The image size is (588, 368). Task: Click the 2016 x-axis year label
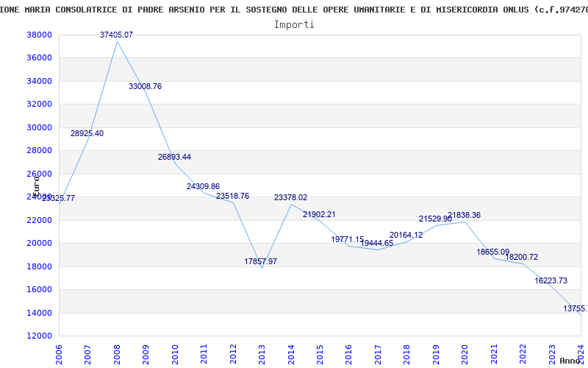click(348, 355)
